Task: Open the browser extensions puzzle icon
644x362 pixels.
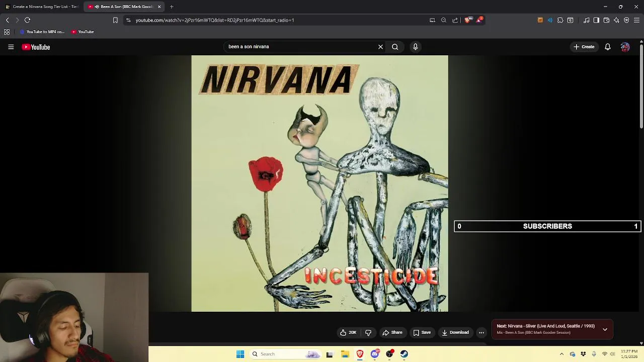Action: [560, 20]
